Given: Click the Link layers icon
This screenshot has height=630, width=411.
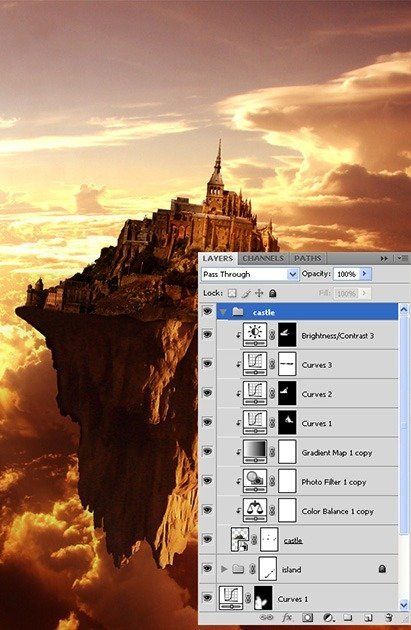Looking at the screenshot, I should [266, 618].
